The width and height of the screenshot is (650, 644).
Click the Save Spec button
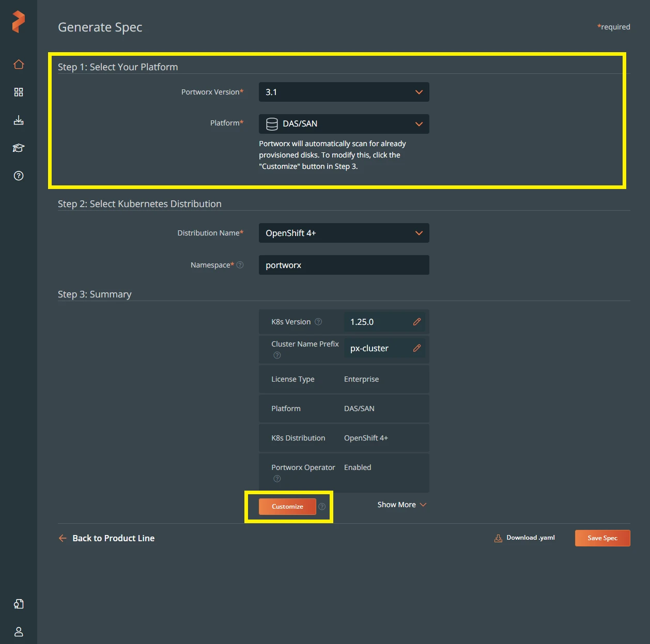[602, 538]
